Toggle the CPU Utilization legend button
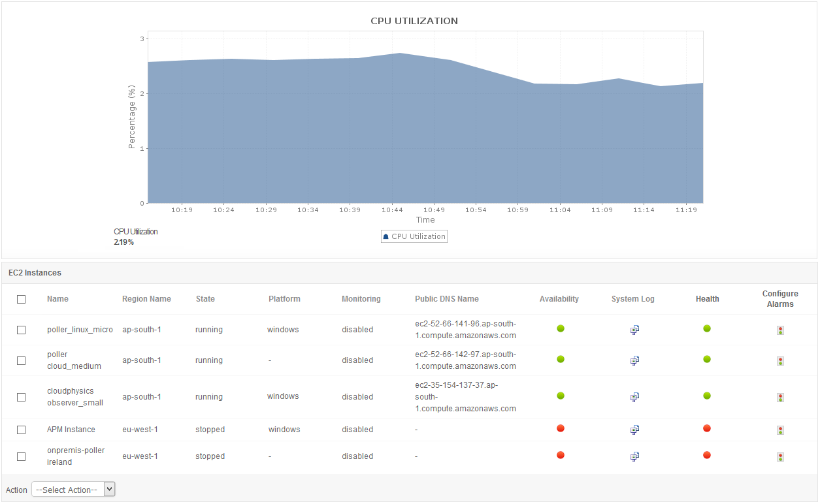This screenshot has height=504, width=820. [414, 236]
